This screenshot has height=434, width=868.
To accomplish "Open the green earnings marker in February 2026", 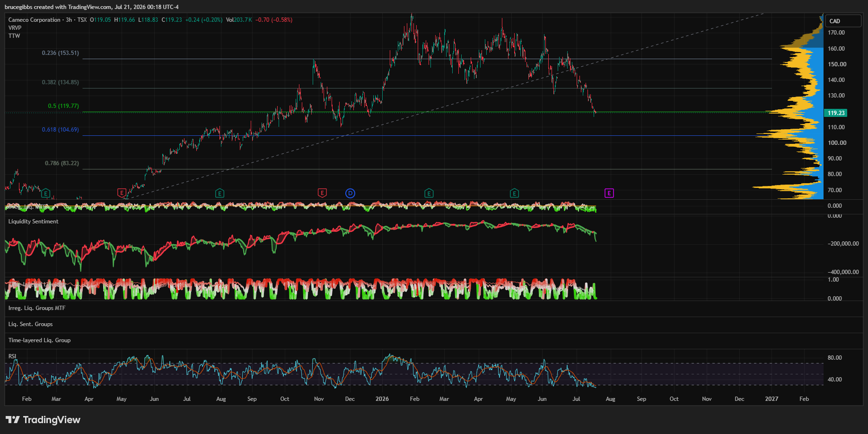I will (429, 193).
